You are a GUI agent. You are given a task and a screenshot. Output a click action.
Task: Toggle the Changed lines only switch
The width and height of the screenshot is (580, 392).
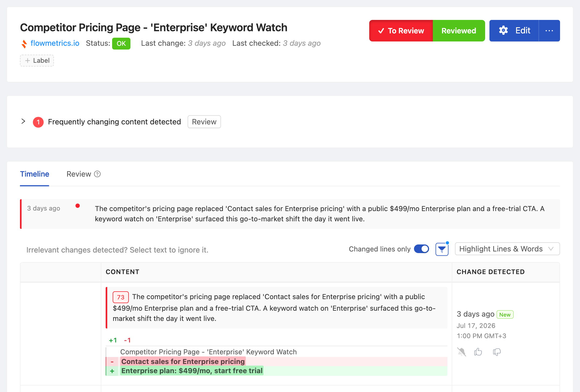tap(422, 249)
